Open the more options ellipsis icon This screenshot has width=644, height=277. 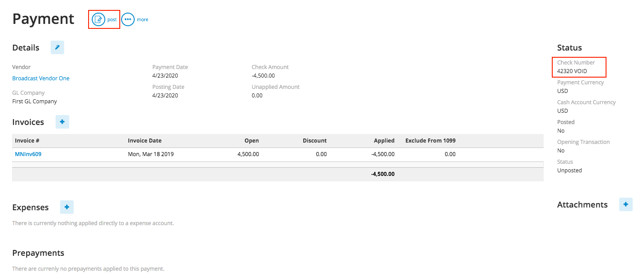[x=128, y=19]
